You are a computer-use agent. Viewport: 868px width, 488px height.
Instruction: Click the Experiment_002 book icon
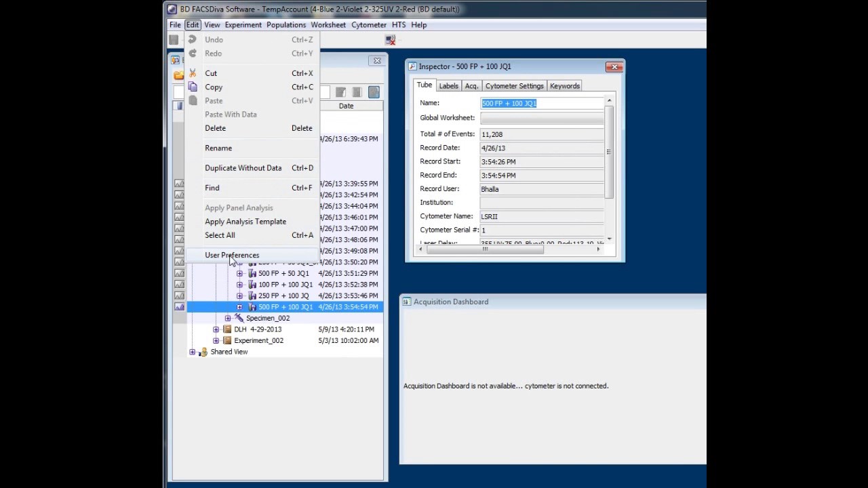227,340
